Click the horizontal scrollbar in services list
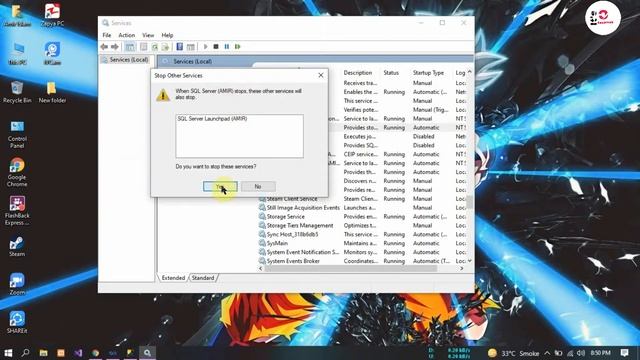This screenshot has height=360, width=640. click(351, 269)
